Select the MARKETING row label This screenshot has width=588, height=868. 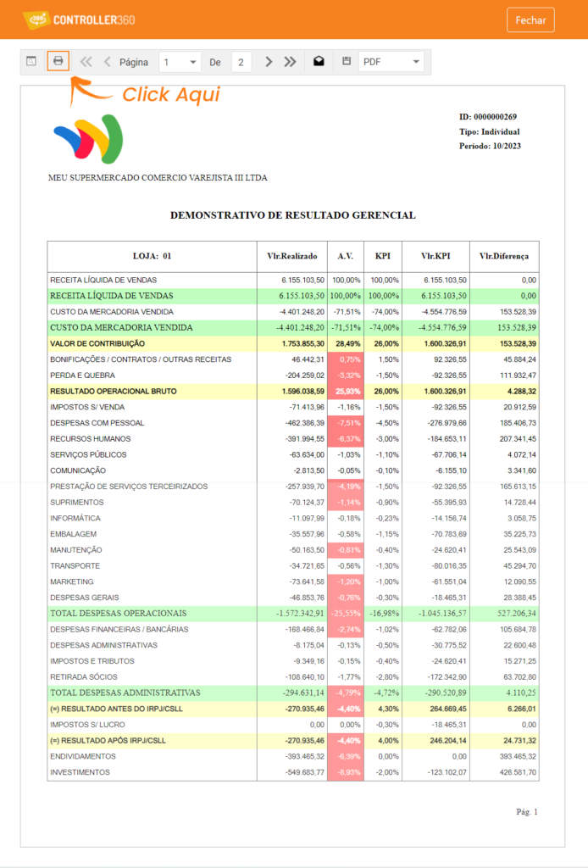(x=72, y=581)
